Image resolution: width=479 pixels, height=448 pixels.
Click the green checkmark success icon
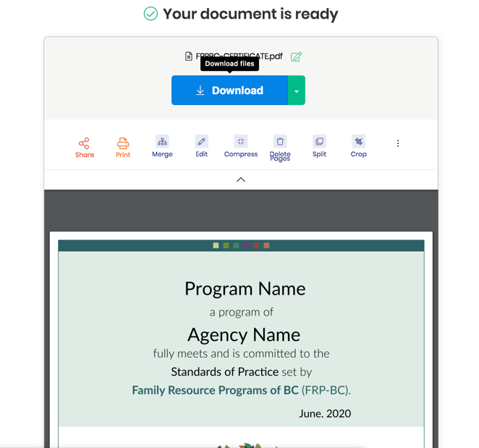click(151, 14)
